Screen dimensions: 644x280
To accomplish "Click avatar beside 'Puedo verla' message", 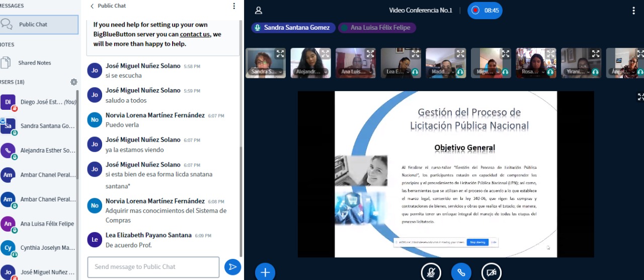I will click(94, 120).
